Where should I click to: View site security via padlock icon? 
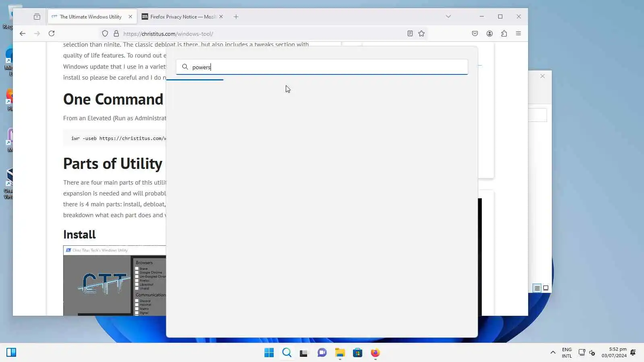116,34
